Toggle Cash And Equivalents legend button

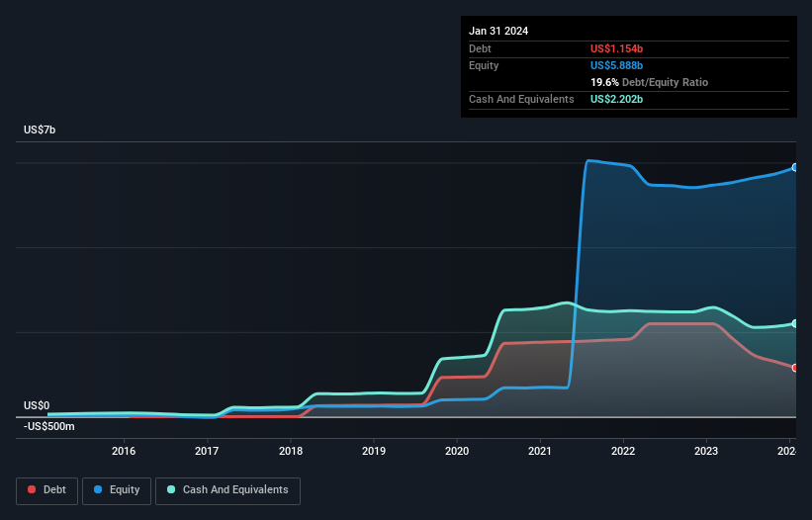227,490
